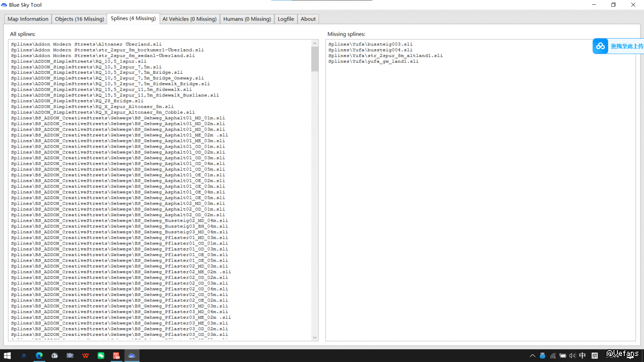
Task: Click the Windows Start button
Action: coord(7,356)
